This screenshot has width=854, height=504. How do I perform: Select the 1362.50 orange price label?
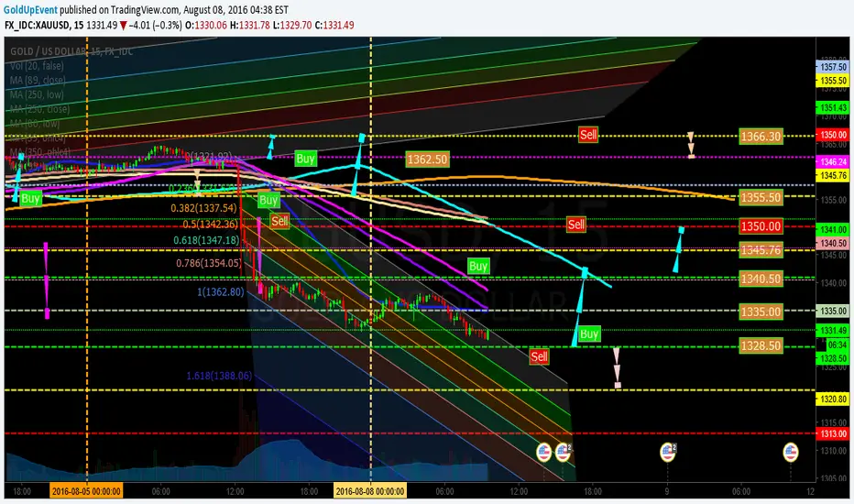tap(428, 159)
